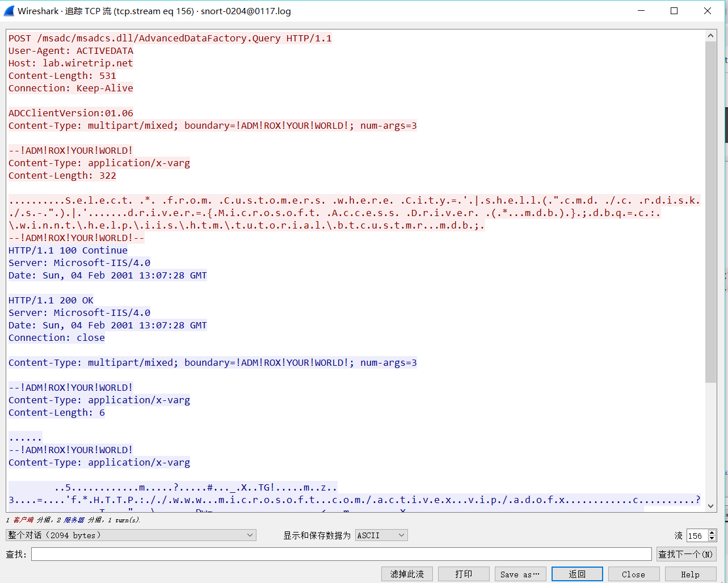This screenshot has width=728, height=583.
Task: Open the ASCII data format dropdown
Action: click(x=381, y=535)
